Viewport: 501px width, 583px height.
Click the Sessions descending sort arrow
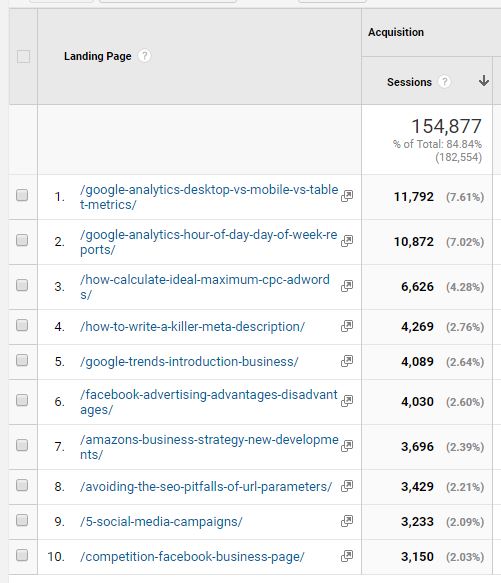[484, 80]
